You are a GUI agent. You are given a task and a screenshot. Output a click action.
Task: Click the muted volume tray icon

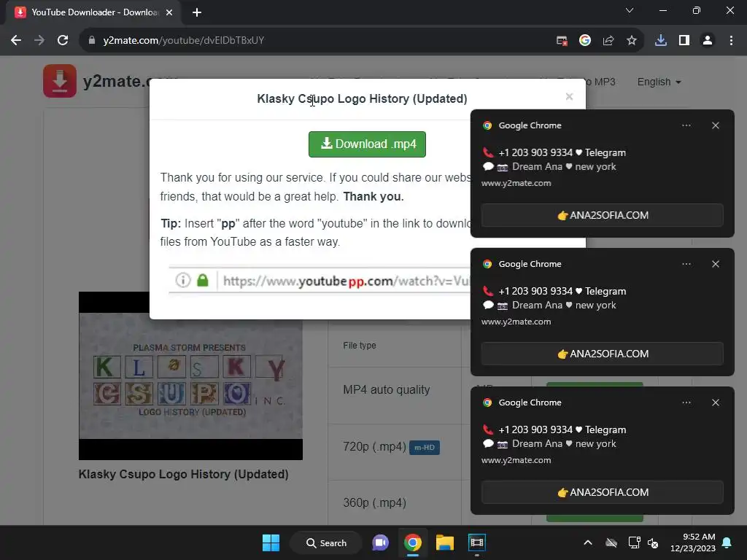tap(653, 542)
